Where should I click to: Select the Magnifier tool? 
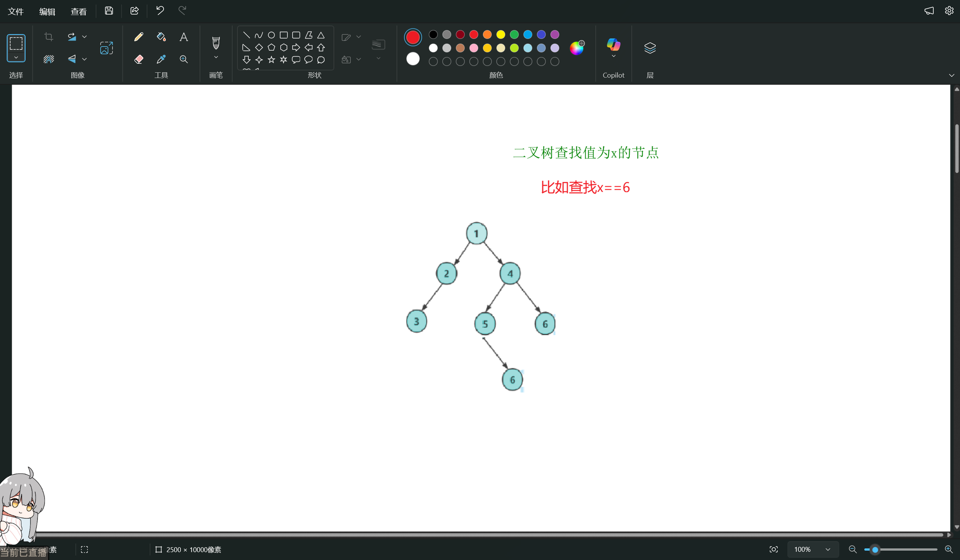click(183, 59)
